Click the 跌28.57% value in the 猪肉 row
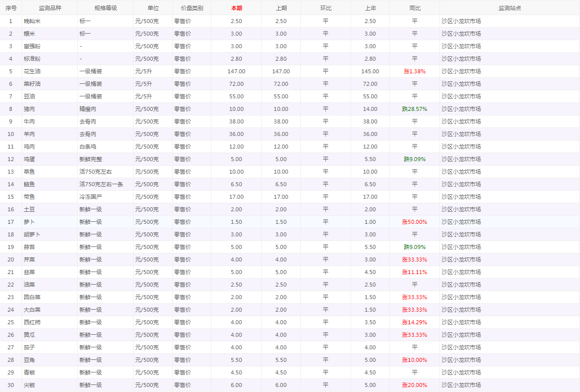Viewport: 580px width, 392px height. (x=414, y=109)
